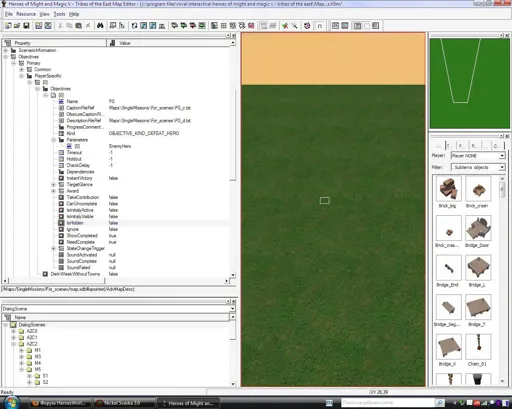512x409 pixels.
Task: Click the grid display toolbar icon
Action: [224, 26]
